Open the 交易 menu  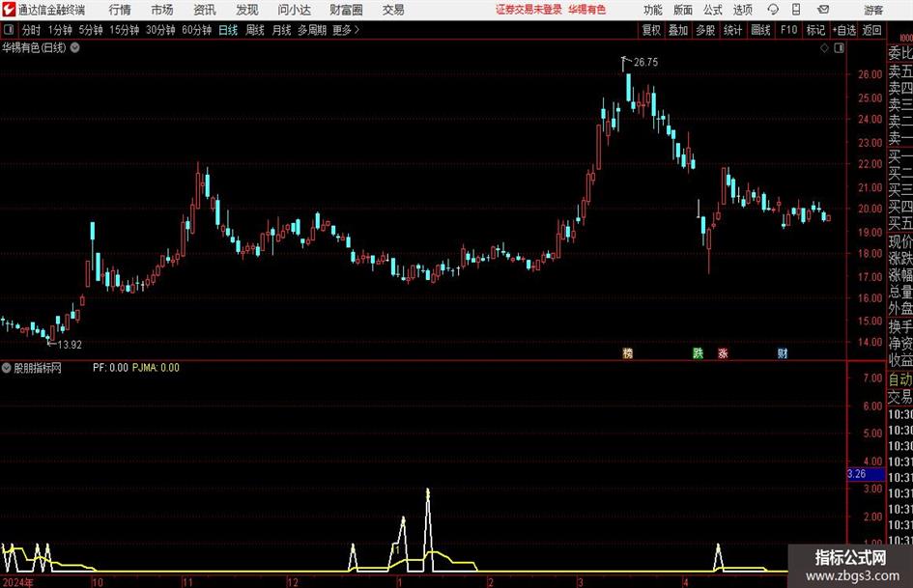393,10
